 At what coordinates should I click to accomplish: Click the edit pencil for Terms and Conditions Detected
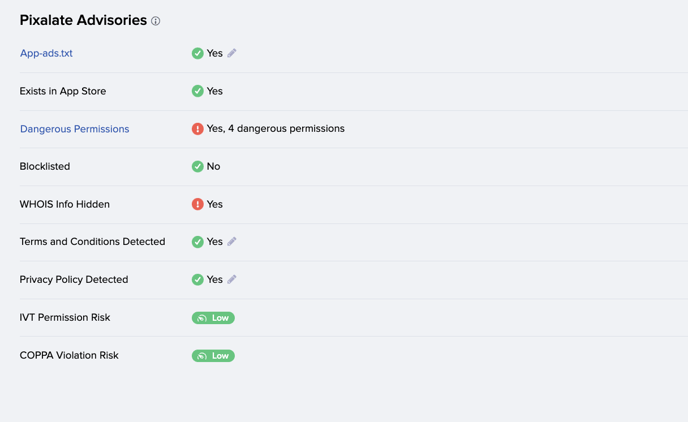232,242
